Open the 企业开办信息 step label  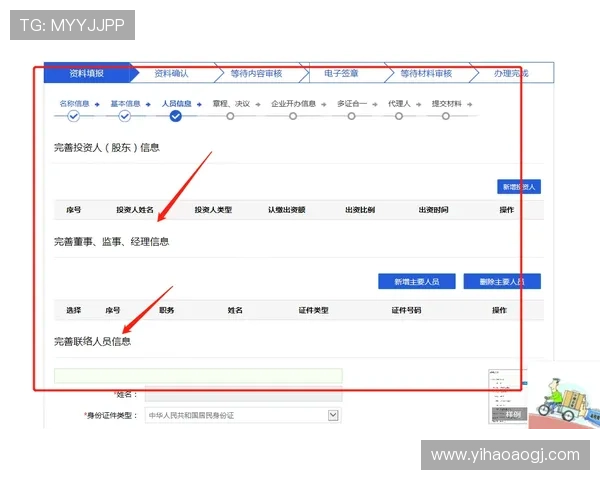(x=293, y=104)
